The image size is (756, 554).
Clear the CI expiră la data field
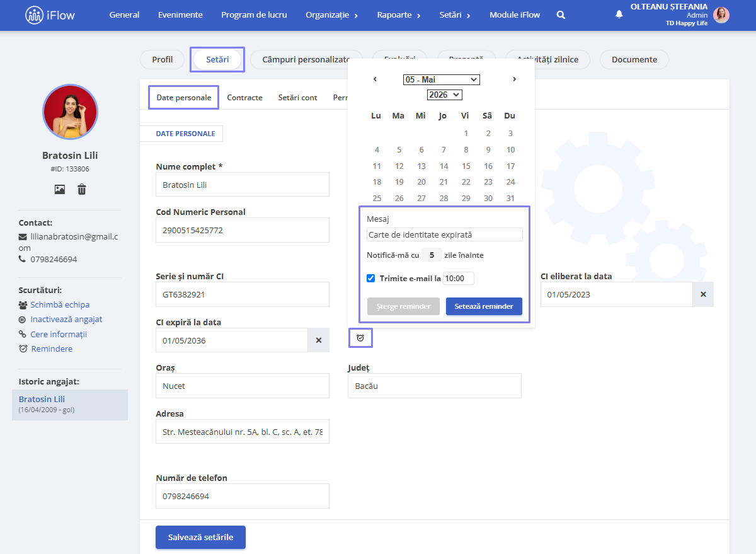point(318,340)
